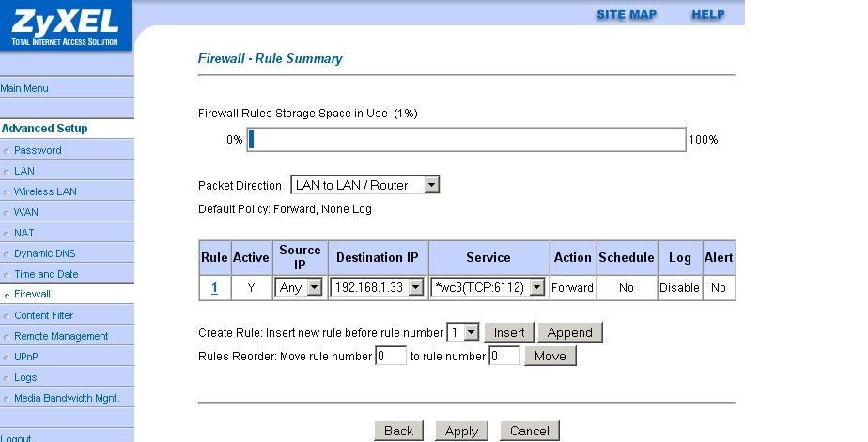Open Packet Direction dropdown
The width and height of the screenshot is (868, 442).
point(365,185)
